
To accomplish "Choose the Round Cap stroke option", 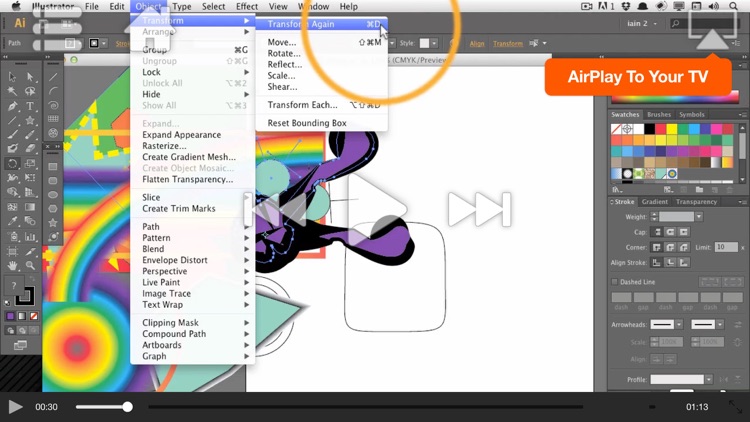I will [671, 232].
